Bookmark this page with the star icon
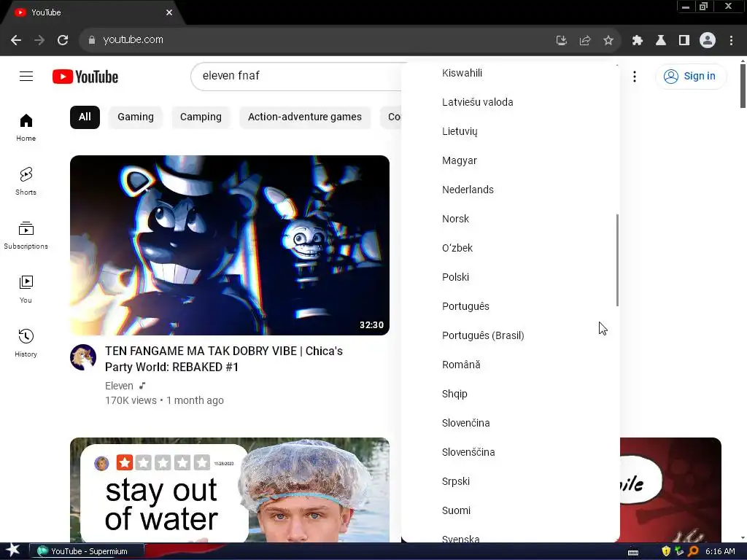This screenshot has height=560, width=747. (608, 40)
